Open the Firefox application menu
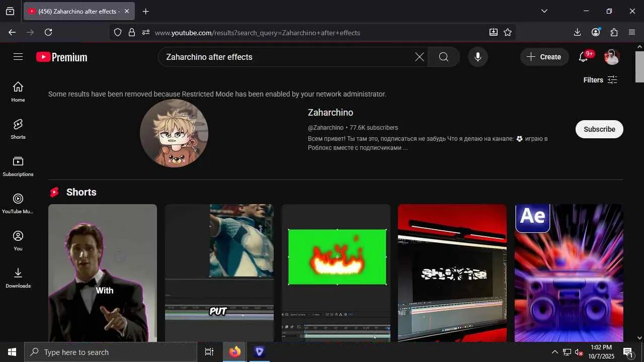 pos(632,32)
